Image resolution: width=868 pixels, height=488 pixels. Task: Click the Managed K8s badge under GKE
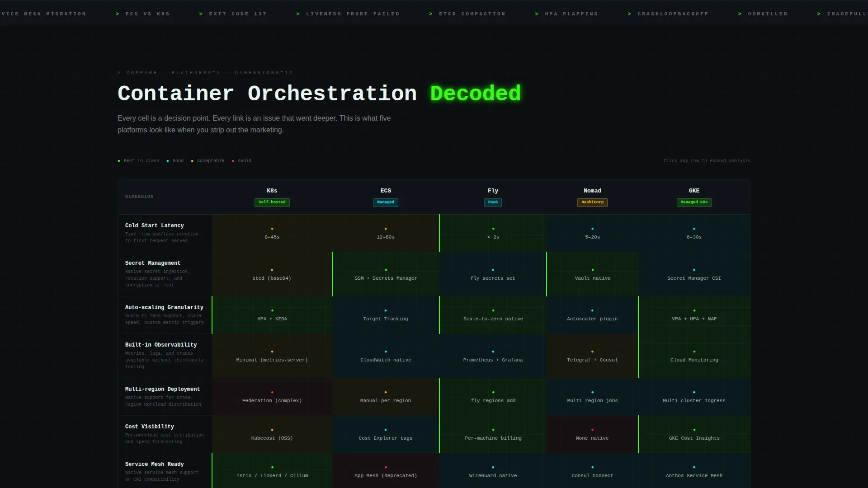(694, 202)
